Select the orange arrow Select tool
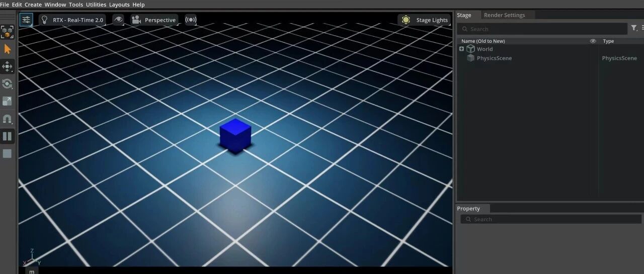Viewport: 644px width, 274px height. click(x=7, y=49)
